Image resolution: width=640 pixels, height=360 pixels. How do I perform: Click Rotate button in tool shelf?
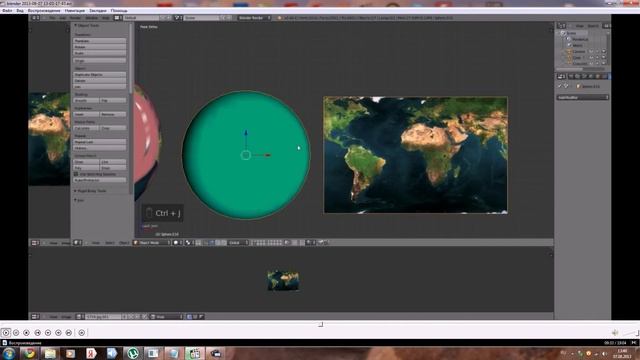point(100,47)
